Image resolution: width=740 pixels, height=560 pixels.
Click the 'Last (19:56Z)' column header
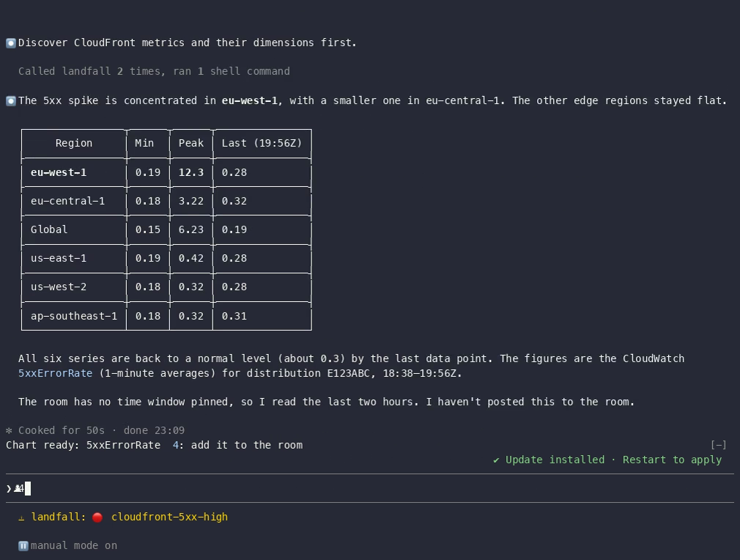262,143
